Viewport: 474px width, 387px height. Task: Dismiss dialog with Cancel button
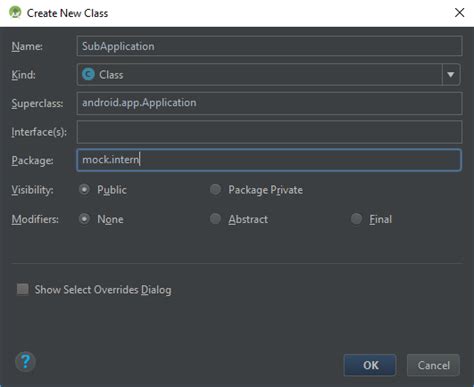433,365
